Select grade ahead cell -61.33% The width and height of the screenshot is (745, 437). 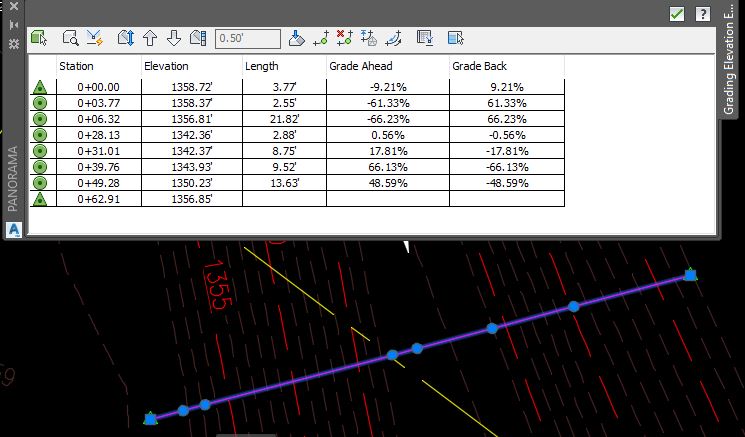388,103
